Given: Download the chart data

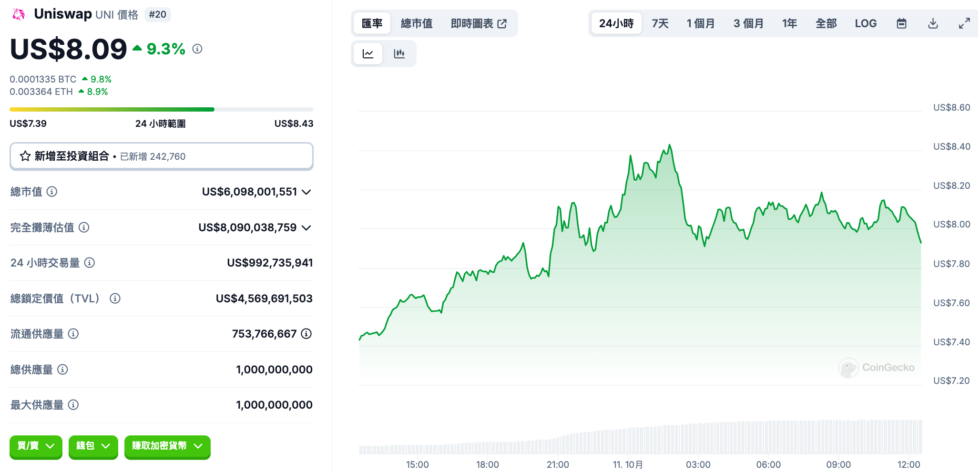Looking at the screenshot, I should [933, 23].
